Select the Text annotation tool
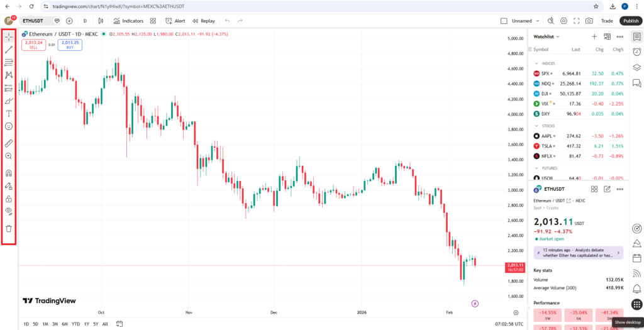The image size is (644, 330). click(9, 114)
